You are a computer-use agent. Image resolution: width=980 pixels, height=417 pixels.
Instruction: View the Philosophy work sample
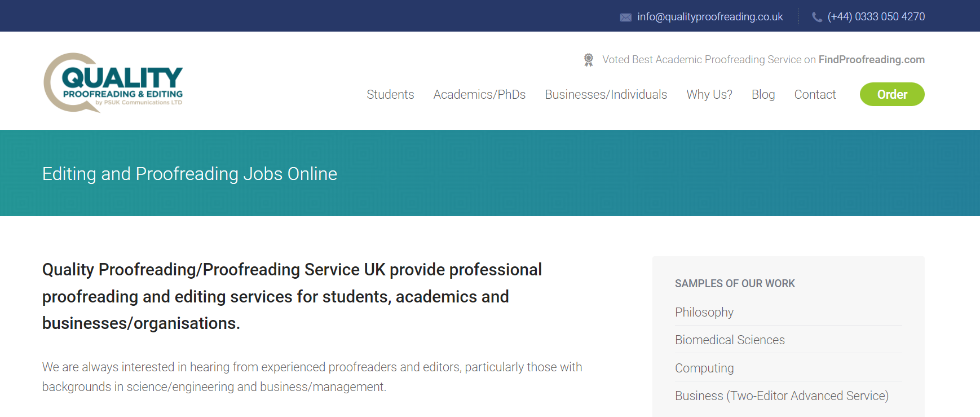[704, 312]
